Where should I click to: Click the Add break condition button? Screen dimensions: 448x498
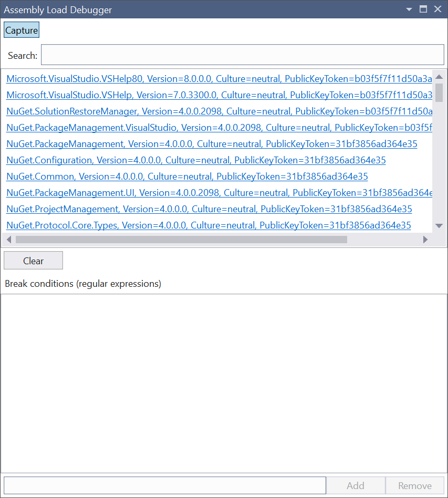356,485
